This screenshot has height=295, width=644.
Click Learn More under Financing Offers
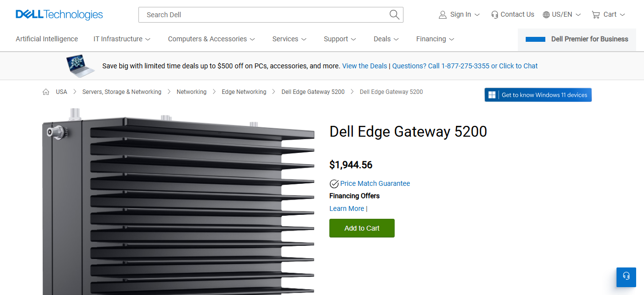(347, 208)
